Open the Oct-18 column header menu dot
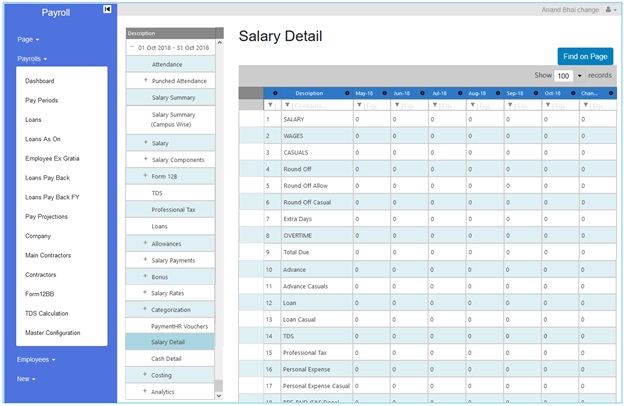 click(572, 93)
